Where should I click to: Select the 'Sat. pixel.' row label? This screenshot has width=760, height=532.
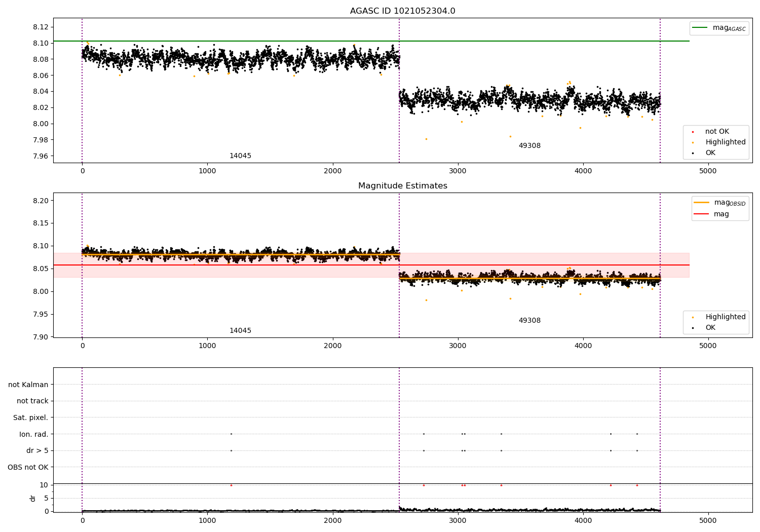coord(31,418)
